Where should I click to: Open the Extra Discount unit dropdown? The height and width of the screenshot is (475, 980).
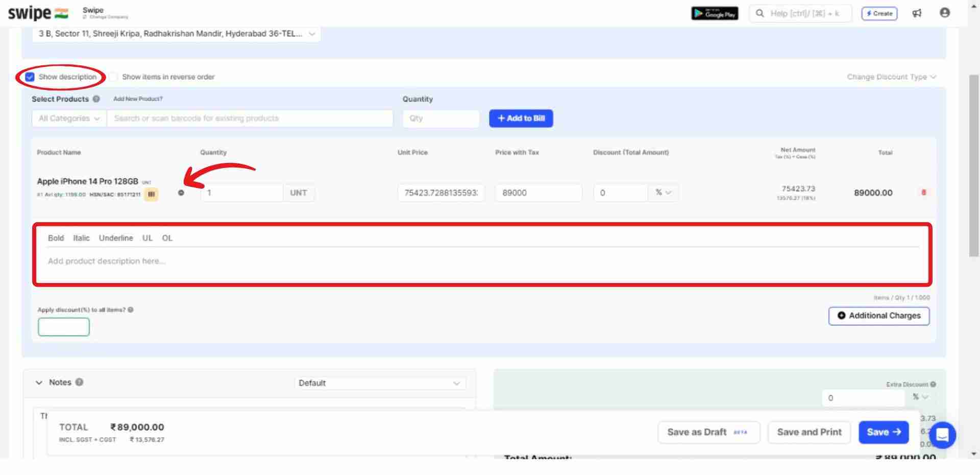(x=920, y=397)
